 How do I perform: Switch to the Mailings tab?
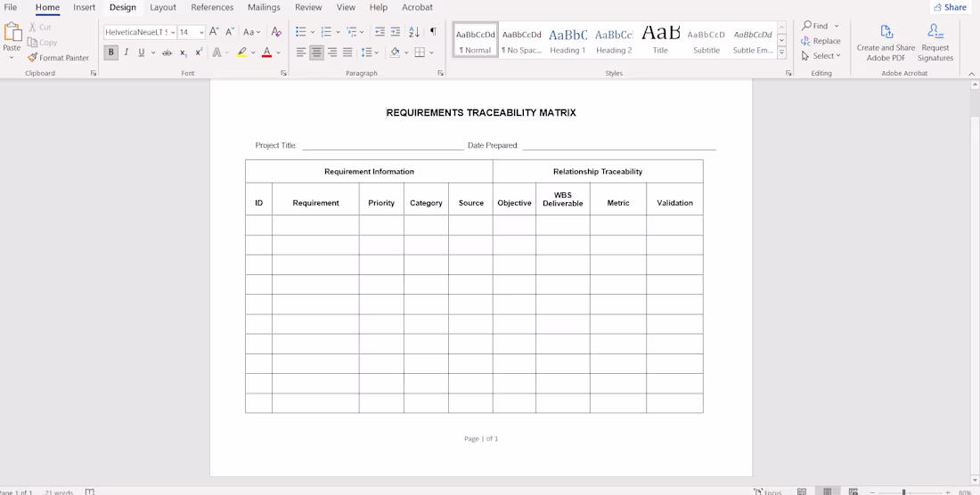(x=264, y=7)
